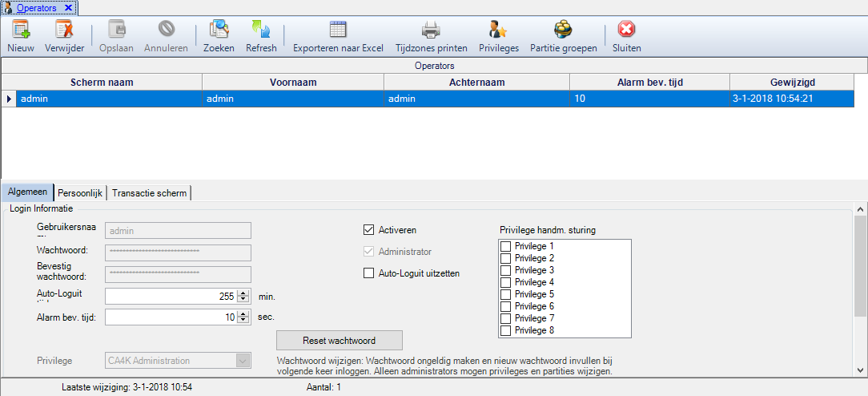868x396 pixels.
Task: Click the Auto-Loguit value field 255
Action: (x=171, y=297)
